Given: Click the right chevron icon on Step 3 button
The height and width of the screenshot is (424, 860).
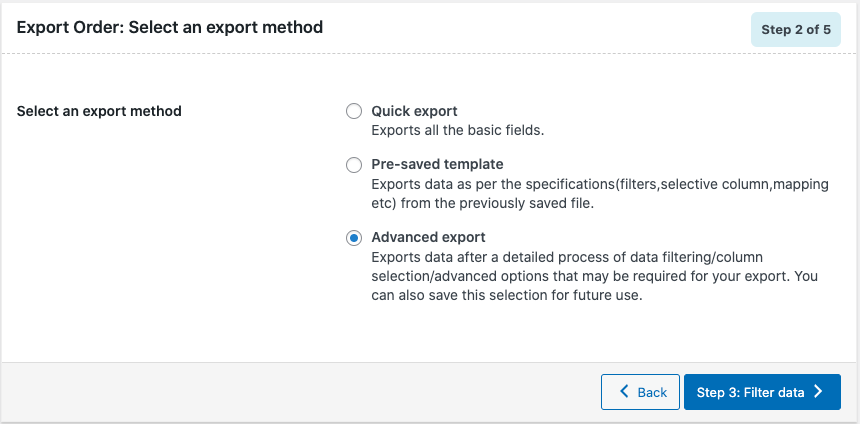Looking at the screenshot, I should click(x=818, y=391).
